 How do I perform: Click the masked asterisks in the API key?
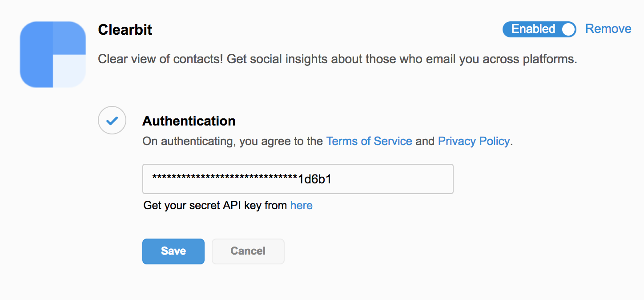click(x=225, y=179)
